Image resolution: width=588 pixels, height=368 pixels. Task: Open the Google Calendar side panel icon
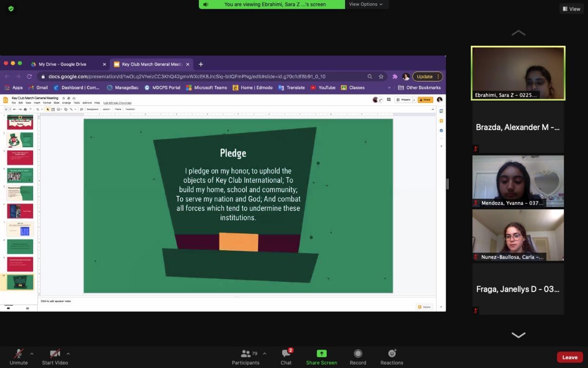[x=441, y=111]
